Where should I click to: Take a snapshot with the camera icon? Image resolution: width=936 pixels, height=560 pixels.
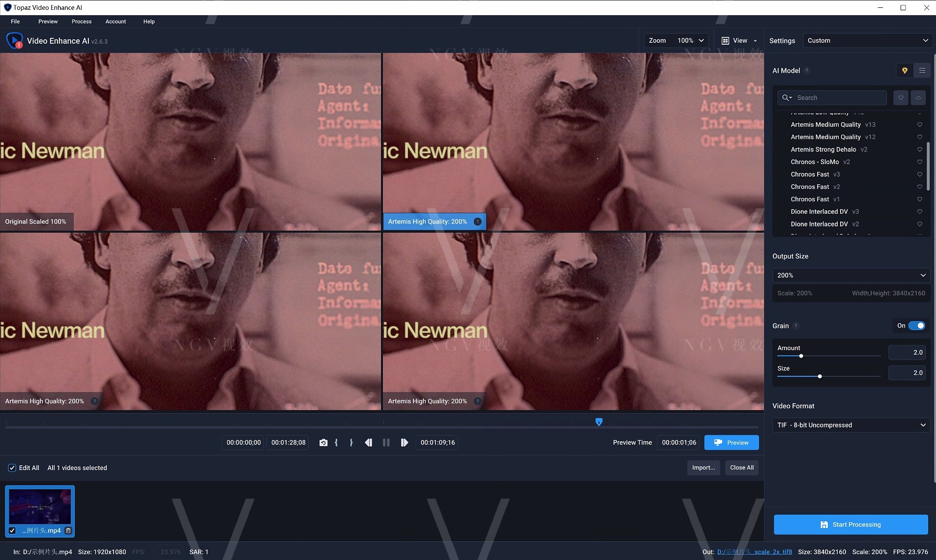pos(323,443)
